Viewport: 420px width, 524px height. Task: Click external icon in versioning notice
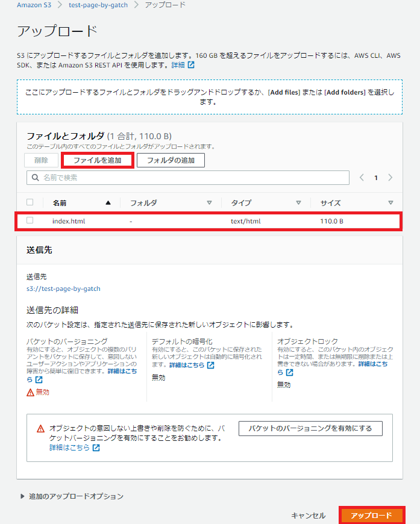click(96, 448)
